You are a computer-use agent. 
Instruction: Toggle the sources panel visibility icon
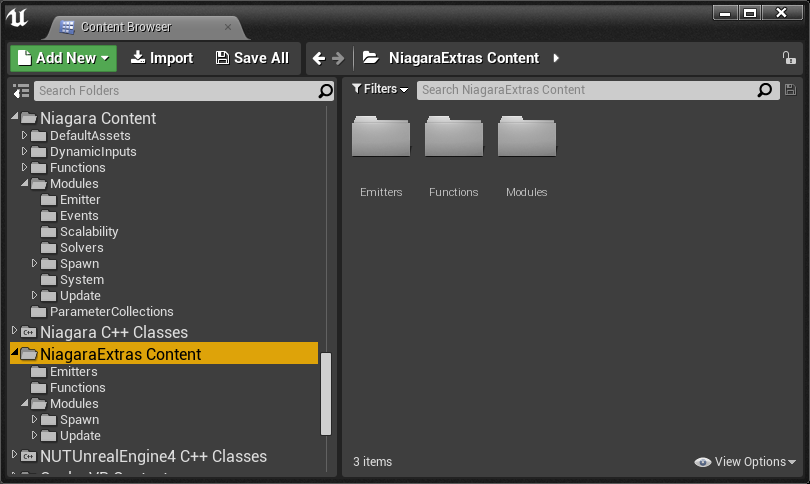tap(21, 91)
